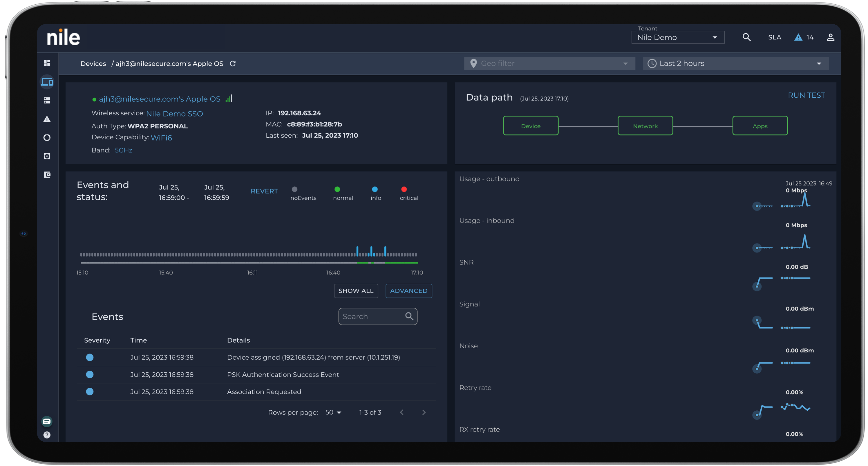The width and height of the screenshot is (868, 466).
Task: Go to previous events page arrow
Action: pos(401,412)
